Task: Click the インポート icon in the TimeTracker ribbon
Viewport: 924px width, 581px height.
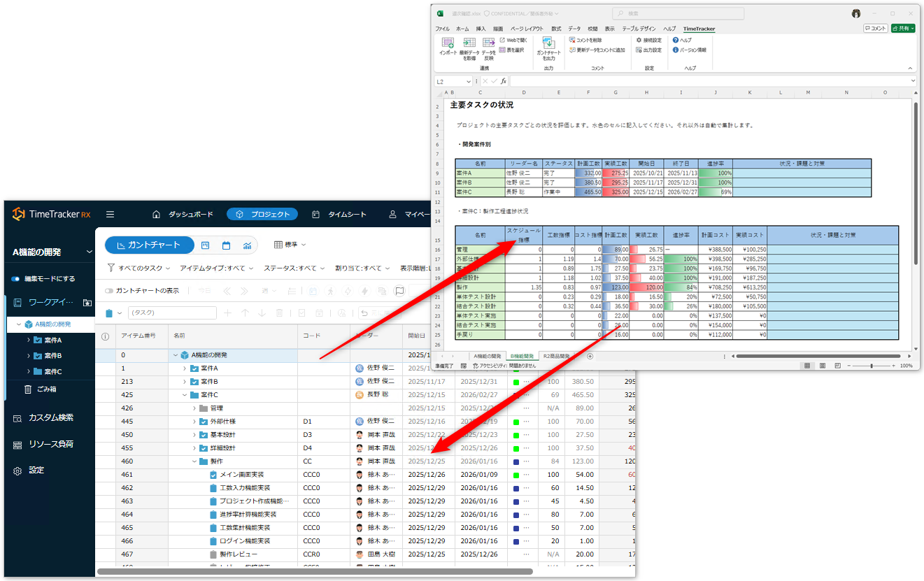Action: click(x=448, y=45)
